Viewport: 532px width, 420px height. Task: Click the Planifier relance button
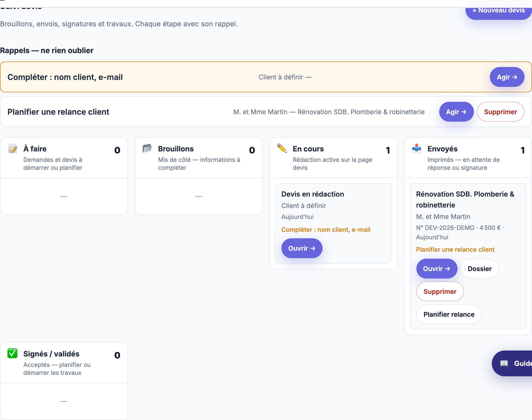(449, 314)
